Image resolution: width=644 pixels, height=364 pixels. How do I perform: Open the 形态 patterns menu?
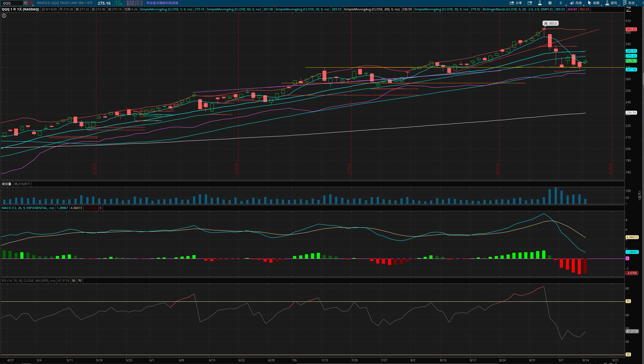(629, 3)
